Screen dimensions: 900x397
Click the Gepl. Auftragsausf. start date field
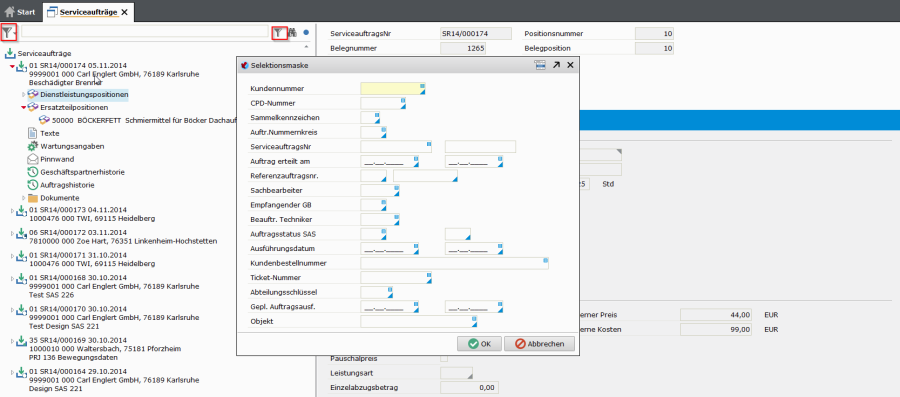tap(390, 307)
